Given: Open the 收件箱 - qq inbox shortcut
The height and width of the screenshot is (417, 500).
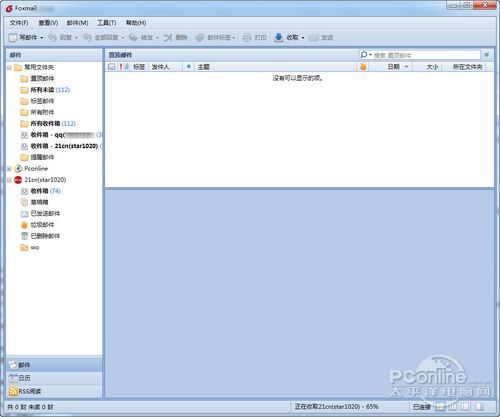Looking at the screenshot, I should [61, 135].
